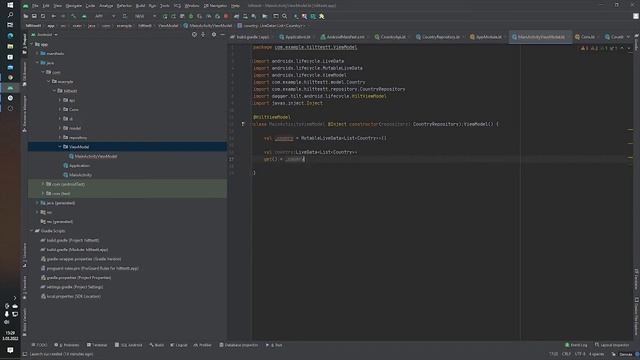Click the Collapse All icon in the Project panel

pos(203,35)
